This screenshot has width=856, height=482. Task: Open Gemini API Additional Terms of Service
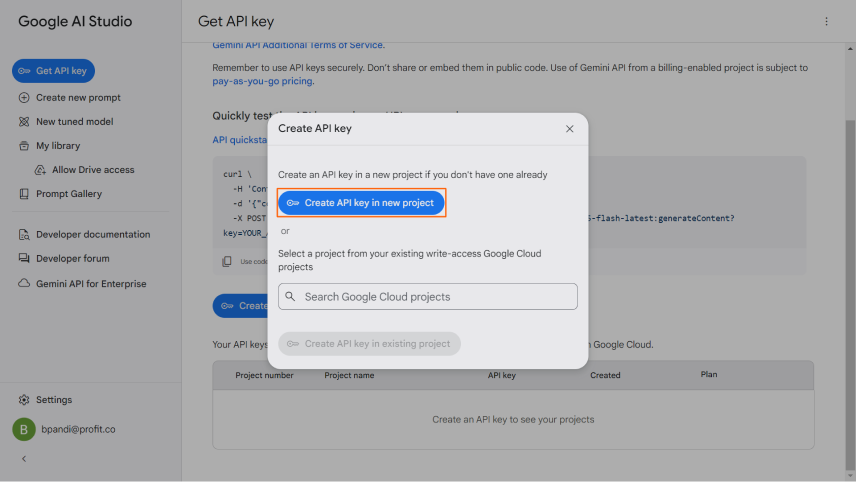click(x=298, y=45)
